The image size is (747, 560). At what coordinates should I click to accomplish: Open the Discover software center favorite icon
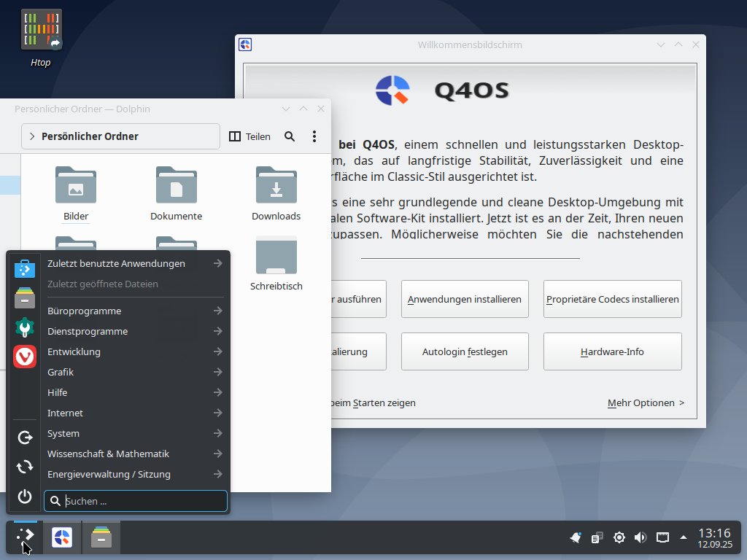(25, 268)
